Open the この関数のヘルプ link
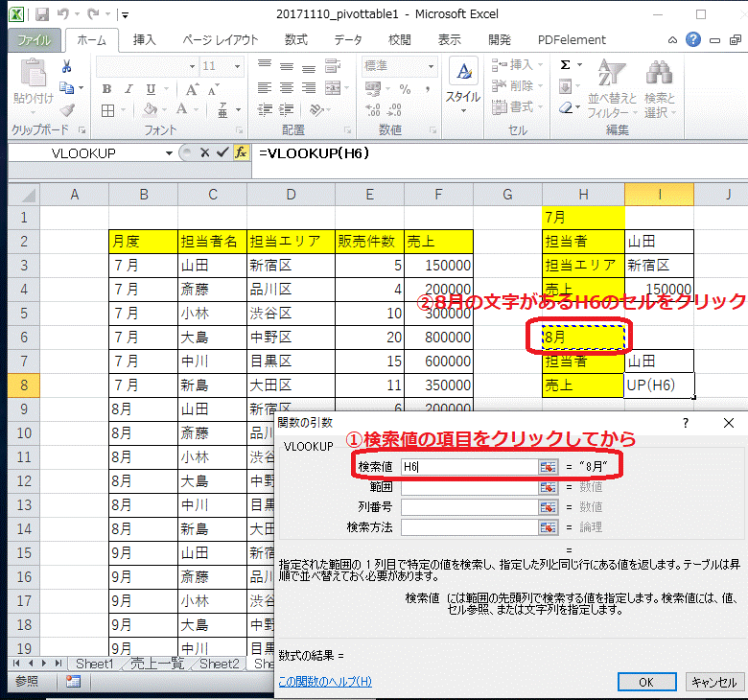Screen dimensions: 748x700 (x=324, y=682)
